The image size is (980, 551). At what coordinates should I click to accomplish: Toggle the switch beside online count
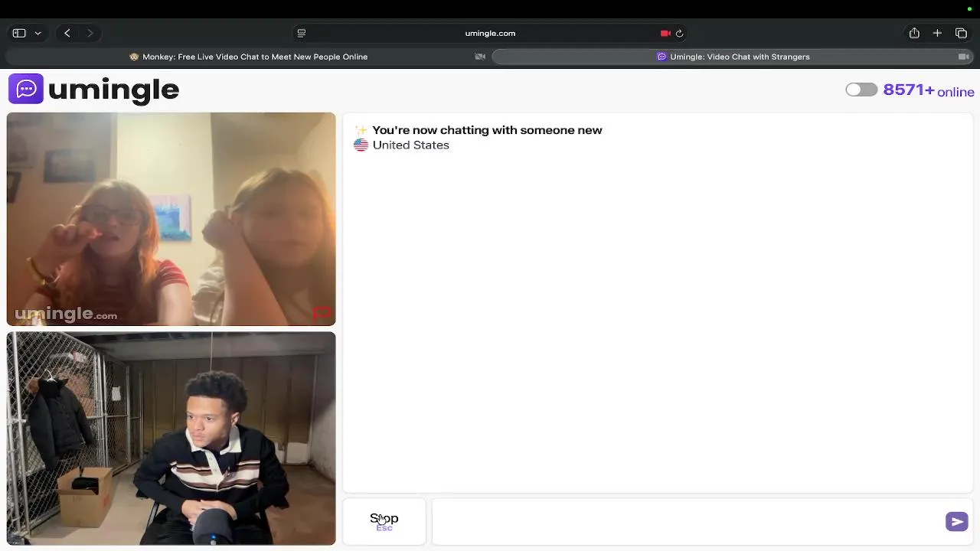(861, 90)
